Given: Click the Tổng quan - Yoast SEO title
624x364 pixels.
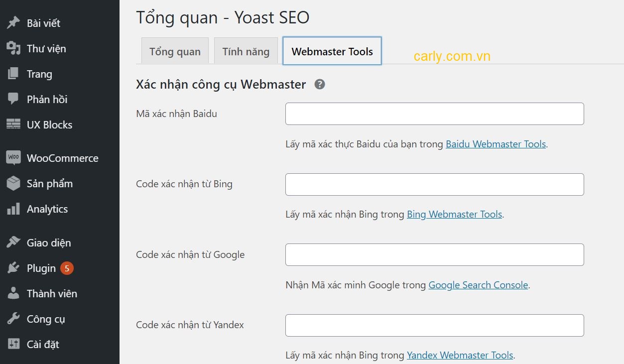Looking at the screenshot, I should pyautogui.click(x=223, y=17).
